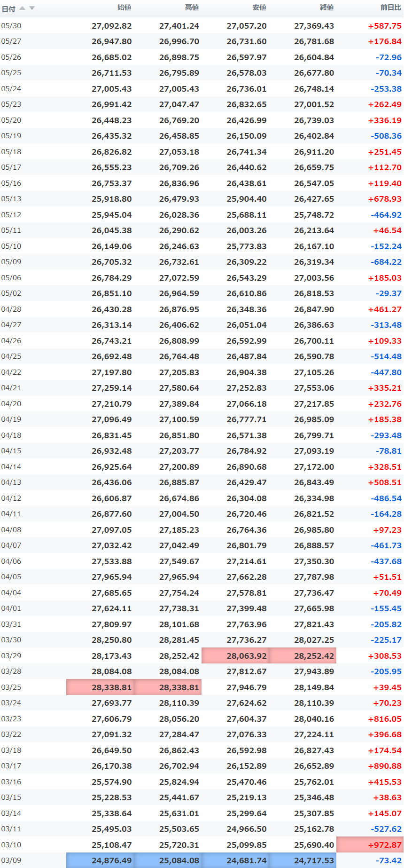This screenshot has height=868, width=404.
Task: Select the date cell 05/18
Action: tap(11, 152)
